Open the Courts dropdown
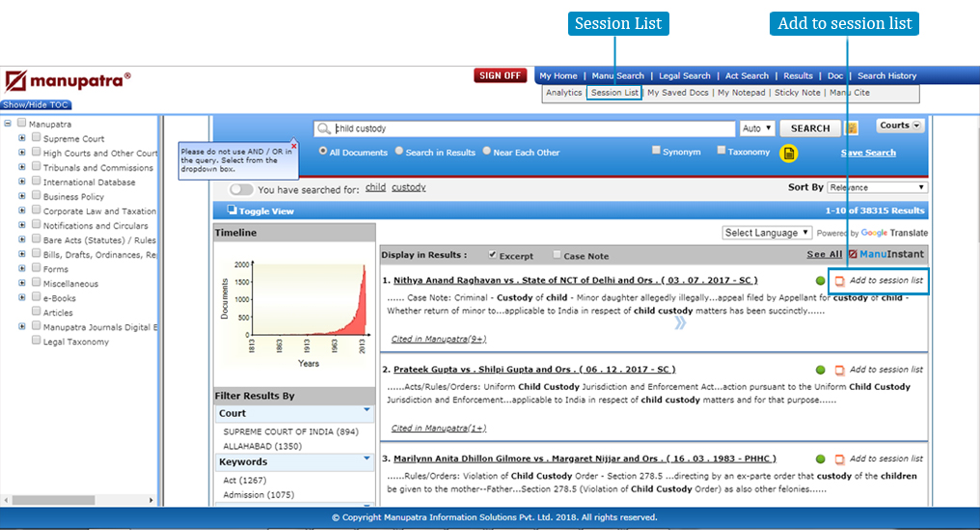The height and width of the screenshot is (530, 980). click(900, 126)
